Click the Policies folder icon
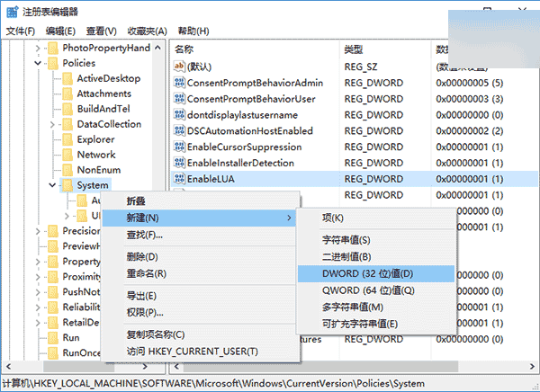The width and height of the screenshot is (540, 392). point(52,63)
